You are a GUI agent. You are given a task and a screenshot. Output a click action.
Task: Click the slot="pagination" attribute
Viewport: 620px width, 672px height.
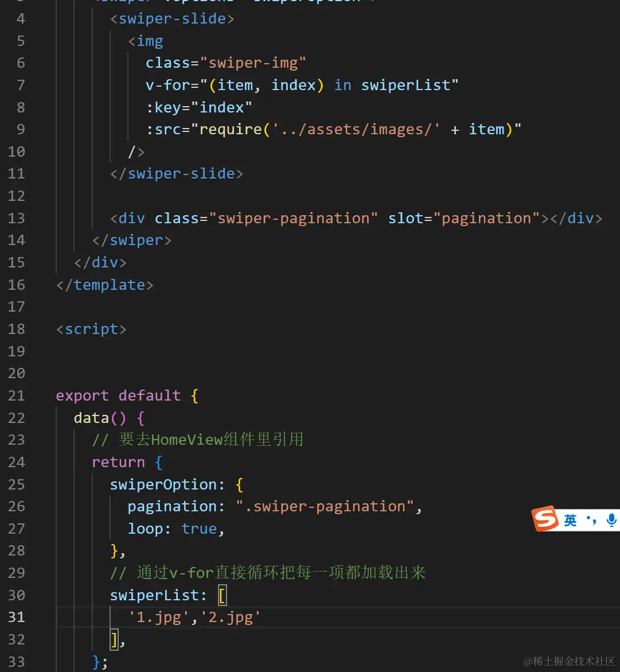click(464, 218)
